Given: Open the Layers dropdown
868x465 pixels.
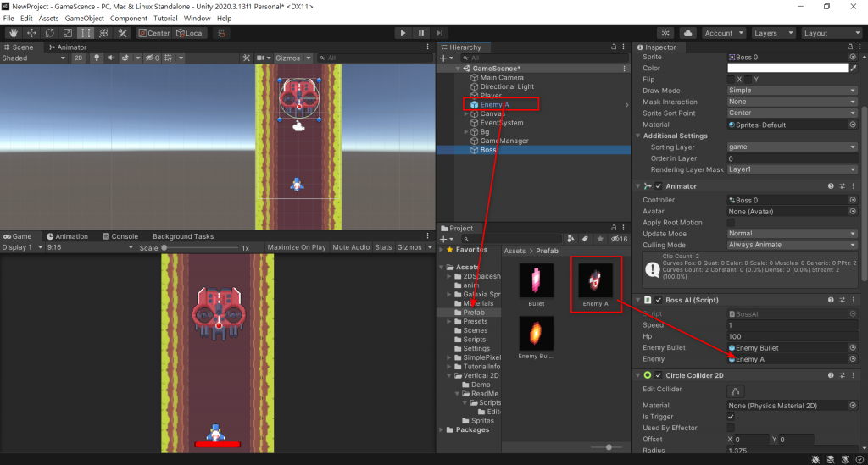Looking at the screenshot, I should tap(773, 33).
